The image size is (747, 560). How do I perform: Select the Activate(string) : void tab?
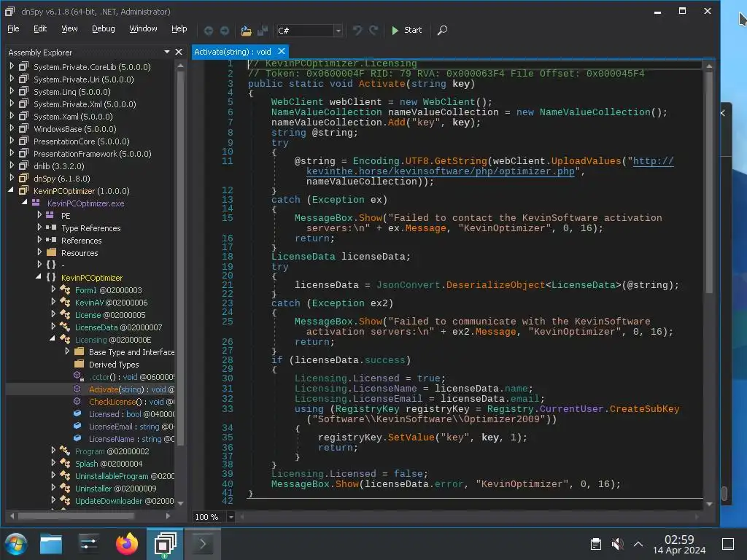(233, 52)
